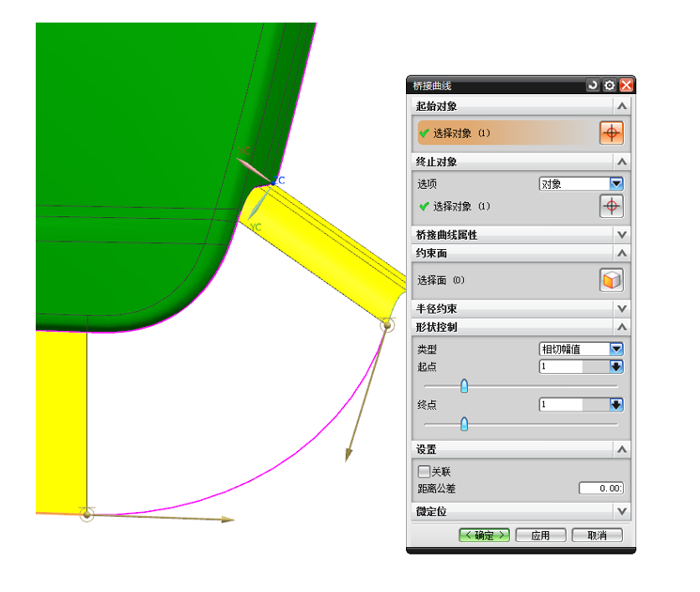This screenshot has height=592, width=700.
Task: Click the 起点 slider handle
Action: tap(464, 385)
